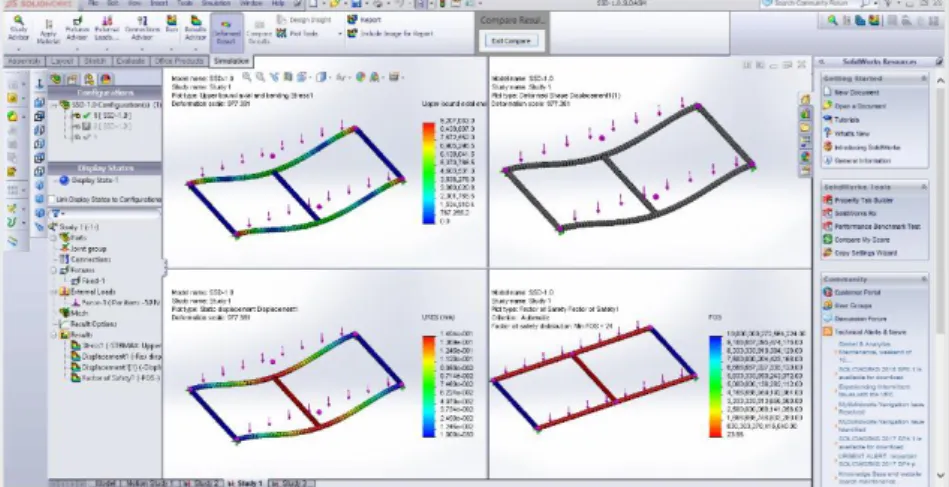
Task: Click Include Image for Report
Action: [x=390, y=34]
